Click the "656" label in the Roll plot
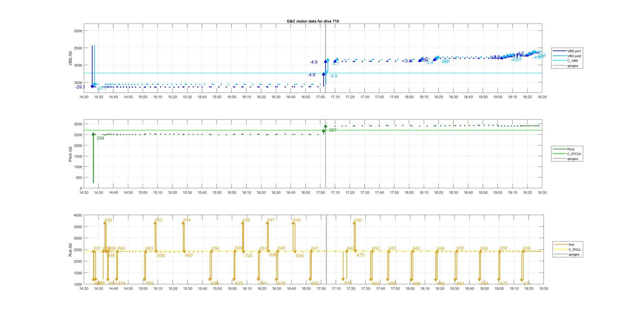This screenshot has width=644, height=319. pos(239,248)
